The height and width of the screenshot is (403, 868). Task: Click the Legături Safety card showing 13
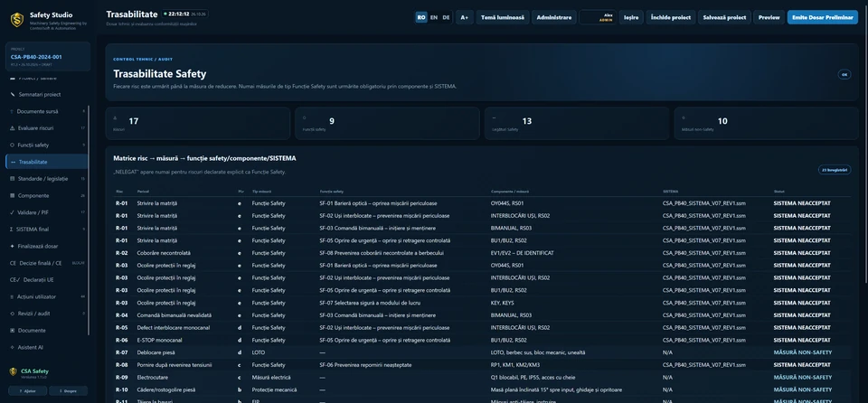point(577,123)
